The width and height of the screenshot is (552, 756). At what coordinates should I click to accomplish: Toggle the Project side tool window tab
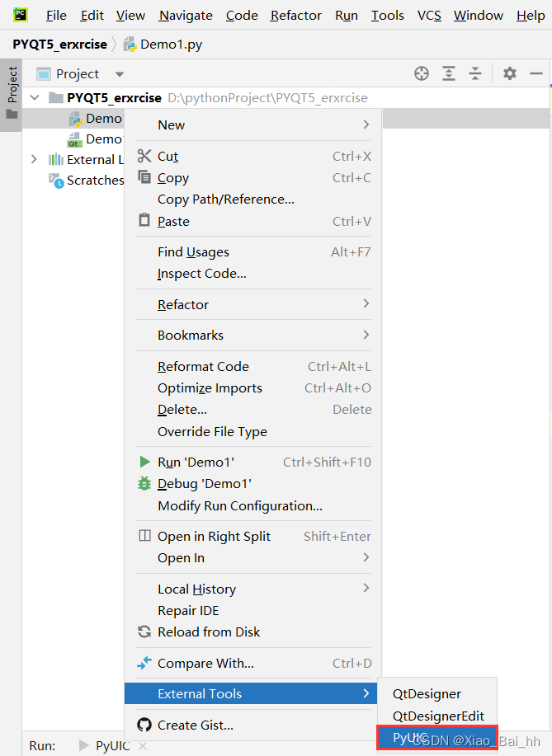(12, 95)
